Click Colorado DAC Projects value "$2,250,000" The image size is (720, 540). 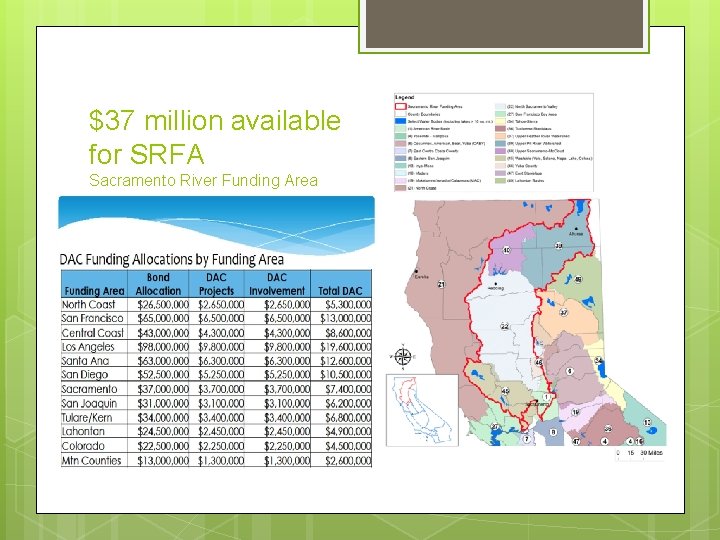(x=221, y=446)
